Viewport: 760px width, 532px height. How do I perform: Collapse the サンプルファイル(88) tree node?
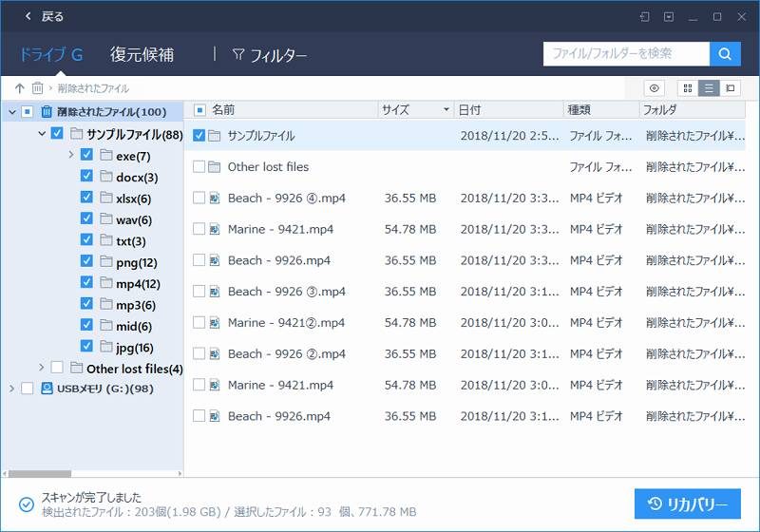[42, 134]
